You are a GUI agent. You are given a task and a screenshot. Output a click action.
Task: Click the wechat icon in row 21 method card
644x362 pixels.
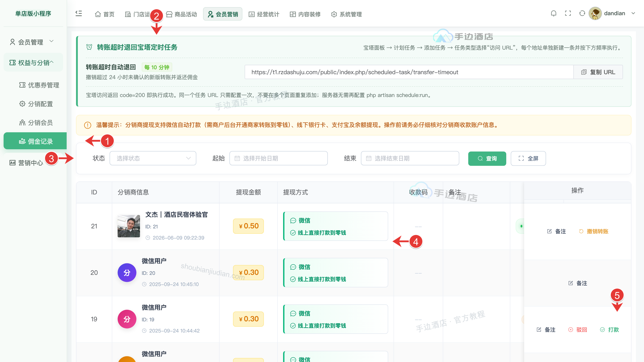[x=293, y=221]
